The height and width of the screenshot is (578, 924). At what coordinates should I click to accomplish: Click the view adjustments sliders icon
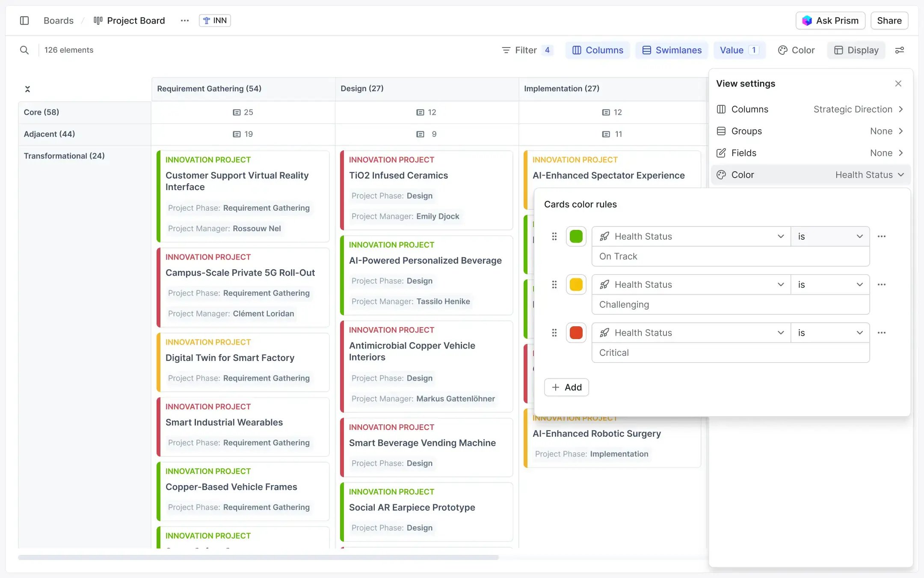point(900,50)
